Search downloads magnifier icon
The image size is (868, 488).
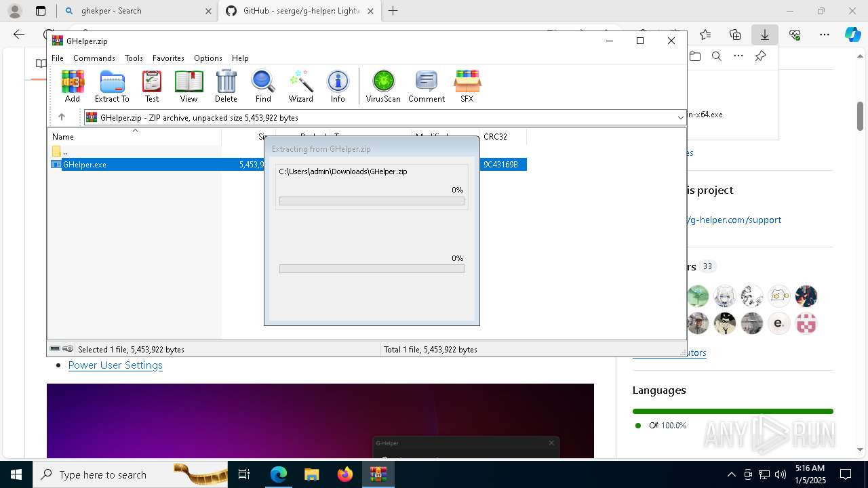(x=717, y=56)
